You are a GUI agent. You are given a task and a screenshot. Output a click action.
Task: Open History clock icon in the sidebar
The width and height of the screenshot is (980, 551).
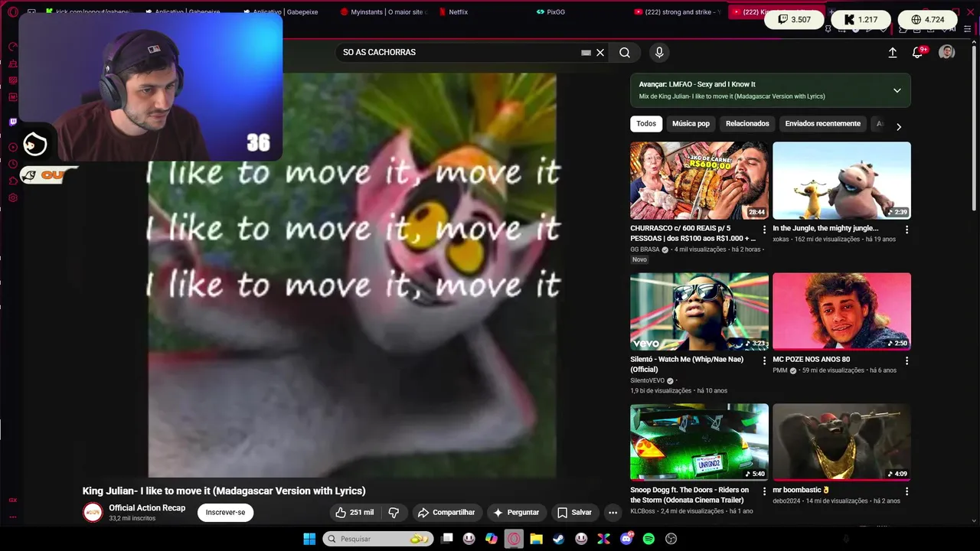click(x=13, y=164)
